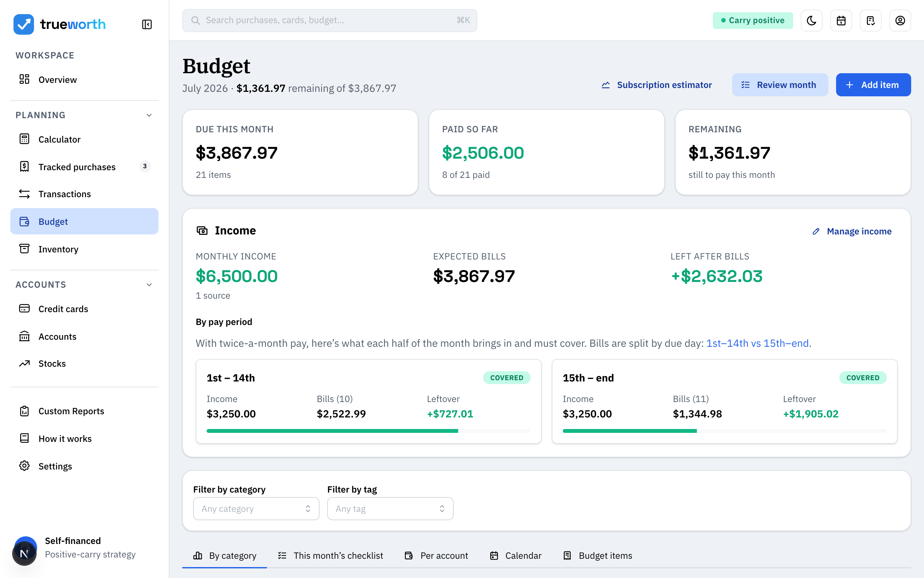Viewport: 924px width, 578px height.
Task: Click the How it works book icon
Action: click(24, 438)
